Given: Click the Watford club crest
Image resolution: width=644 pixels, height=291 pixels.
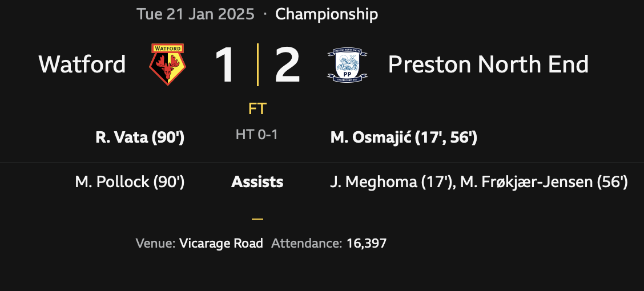Looking at the screenshot, I should pyautogui.click(x=168, y=64).
